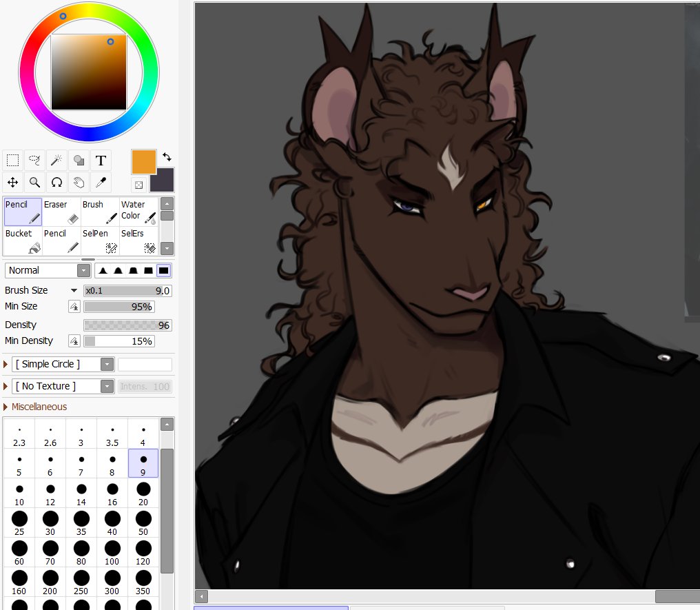Choose the Eraser tool
This screenshot has height=610, width=700.
point(61,212)
